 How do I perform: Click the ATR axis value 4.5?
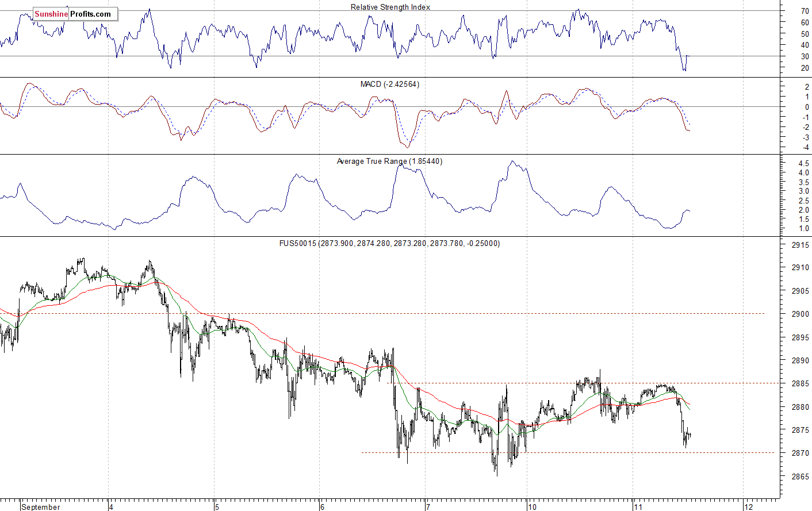(x=804, y=164)
